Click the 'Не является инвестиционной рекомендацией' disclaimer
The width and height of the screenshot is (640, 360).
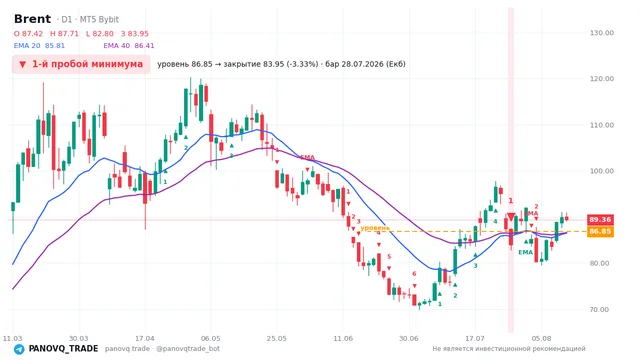pyautogui.click(x=509, y=349)
